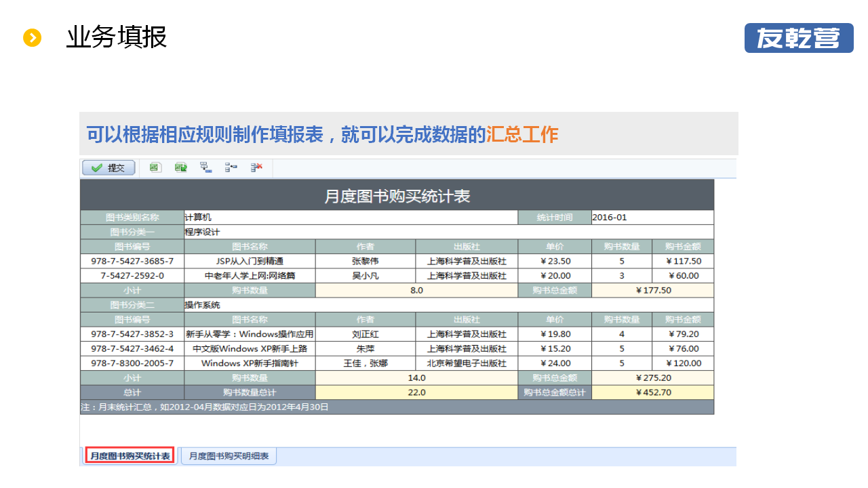This screenshot has height=488, width=868.
Task: Select the author cell 吴小凡
Action: pyautogui.click(x=366, y=276)
